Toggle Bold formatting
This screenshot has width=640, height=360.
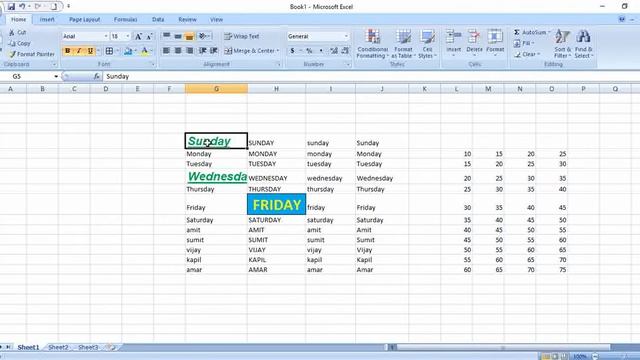[x=68, y=51]
